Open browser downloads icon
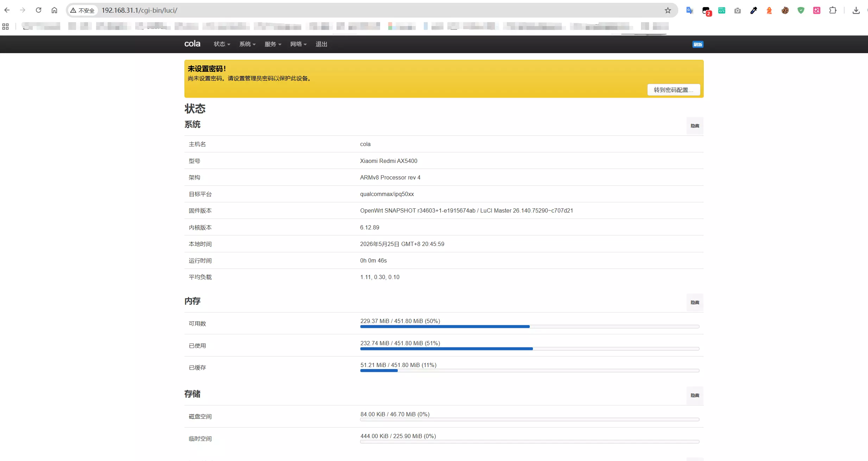 (x=856, y=11)
